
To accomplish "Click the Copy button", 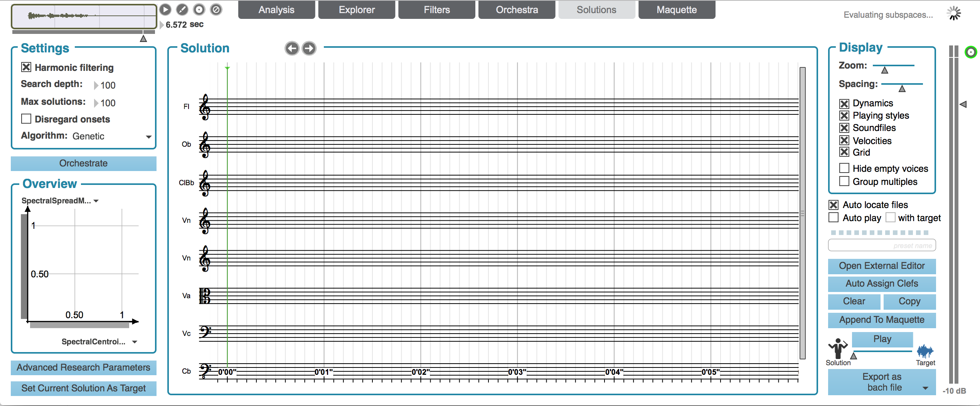I will tap(909, 301).
